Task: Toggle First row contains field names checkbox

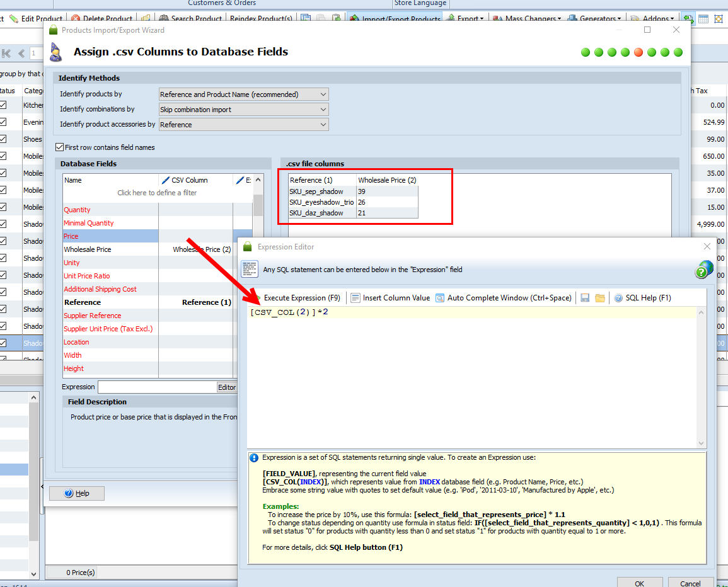Action: coord(59,147)
